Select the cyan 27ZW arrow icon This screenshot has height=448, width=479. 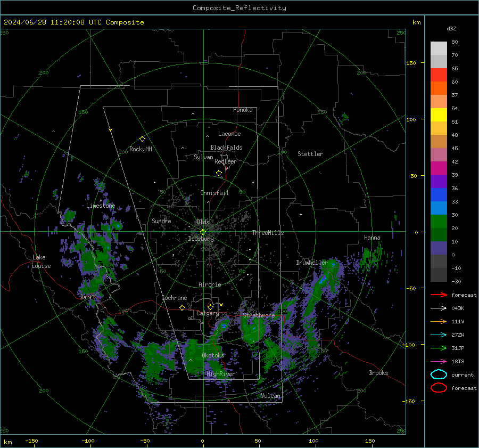point(439,335)
